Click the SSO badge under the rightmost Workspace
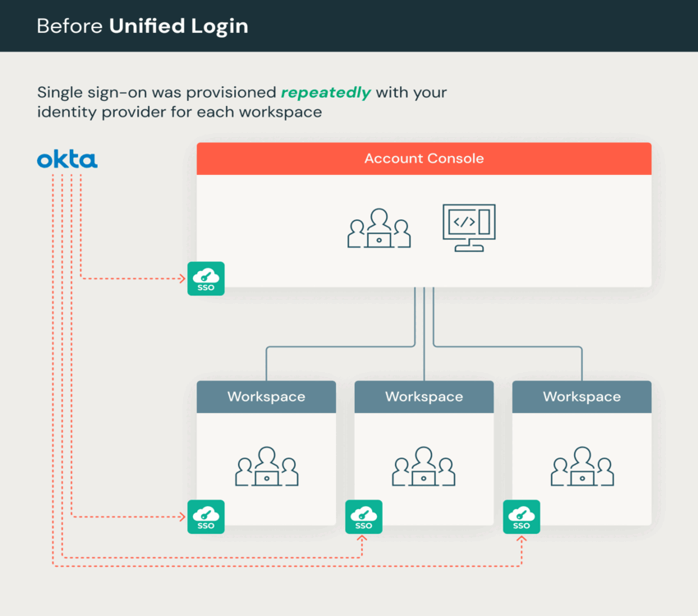This screenshot has width=698, height=616. pyautogui.click(x=521, y=517)
